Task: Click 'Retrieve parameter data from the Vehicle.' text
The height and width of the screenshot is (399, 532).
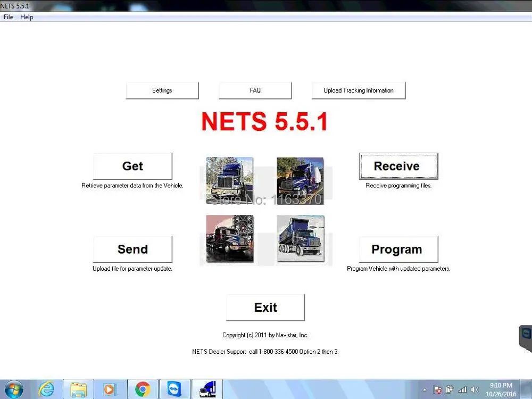Action: point(132,186)
